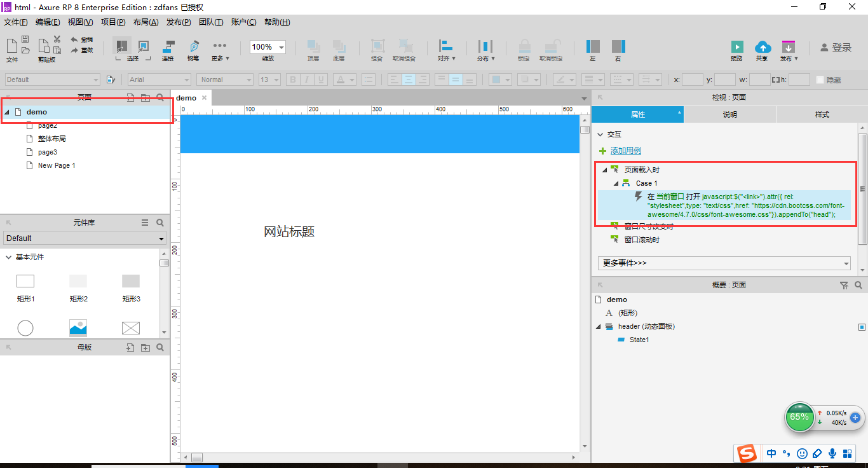The image size is (868, 468).
Task: Click the redo arrow icon
Action: tap(74, 50)
